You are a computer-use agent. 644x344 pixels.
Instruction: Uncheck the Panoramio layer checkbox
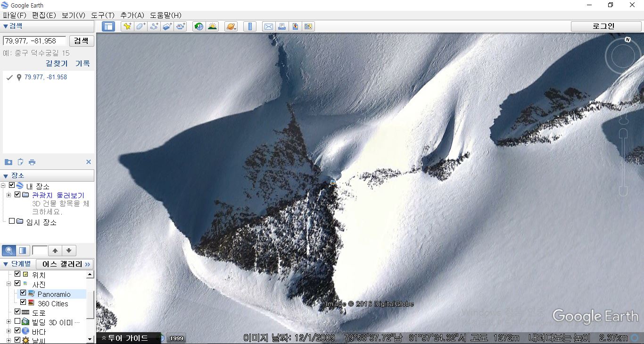click(x=23, y=293)
